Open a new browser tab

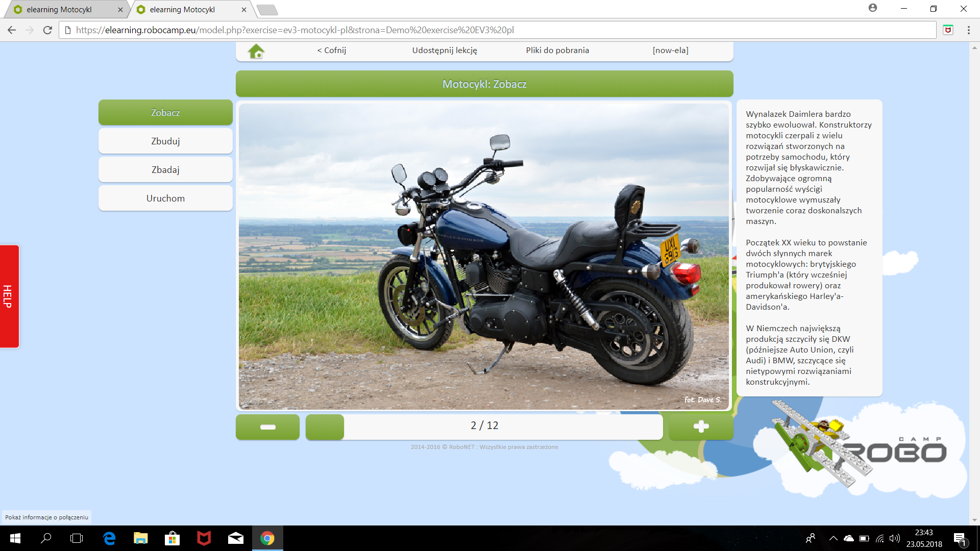pyautogui.click(x=267, y=9)
